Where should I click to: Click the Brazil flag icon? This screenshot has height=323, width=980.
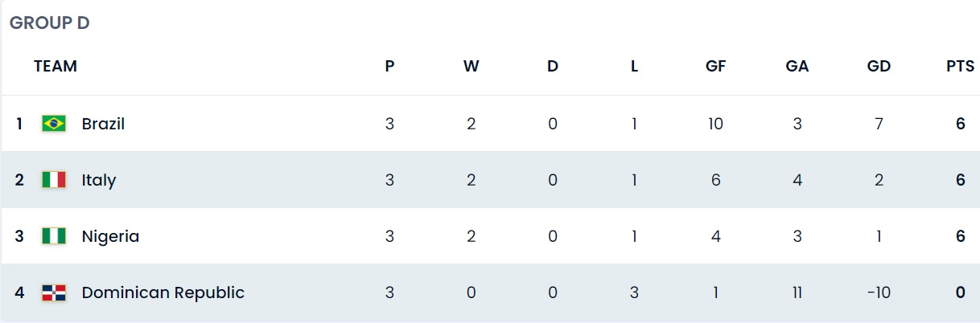54,124
